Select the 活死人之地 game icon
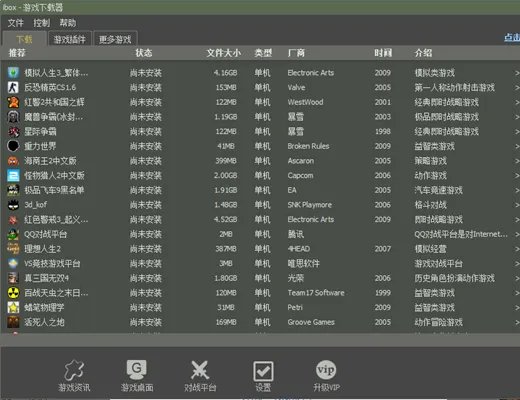Image resolution: width=520 pixels, height=400 pixels. point(13,322)
